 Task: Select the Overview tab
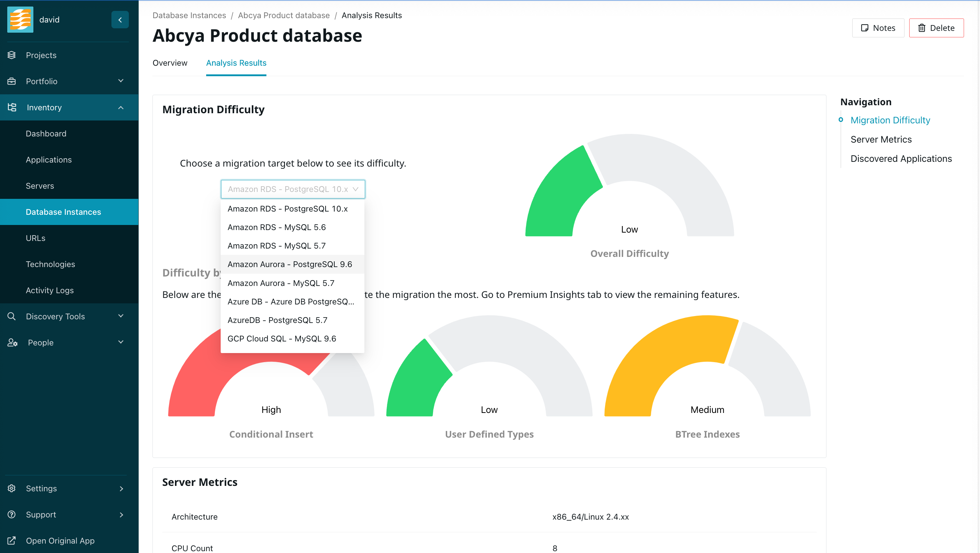(170, 62)
